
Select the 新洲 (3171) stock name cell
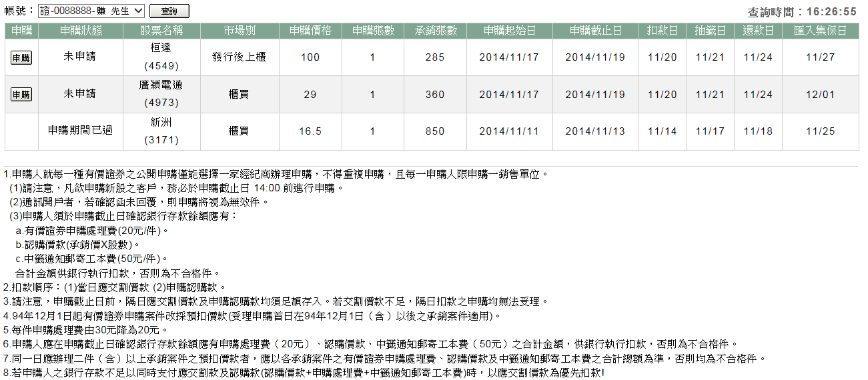pyautogui.click(x=161, y=131)
